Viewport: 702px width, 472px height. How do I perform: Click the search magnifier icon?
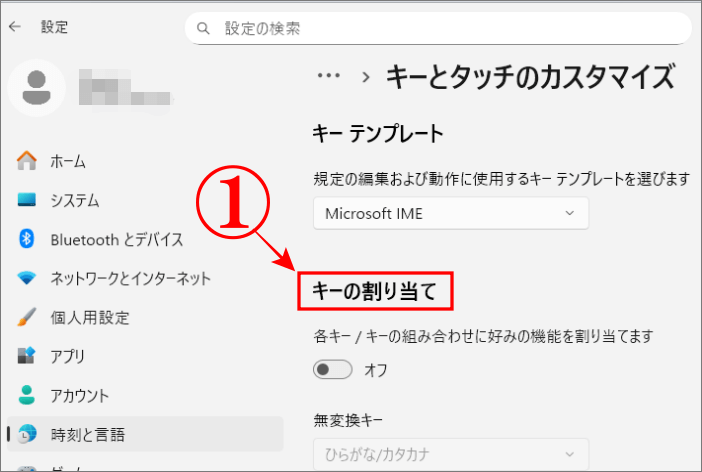click(x=203, y=29)
